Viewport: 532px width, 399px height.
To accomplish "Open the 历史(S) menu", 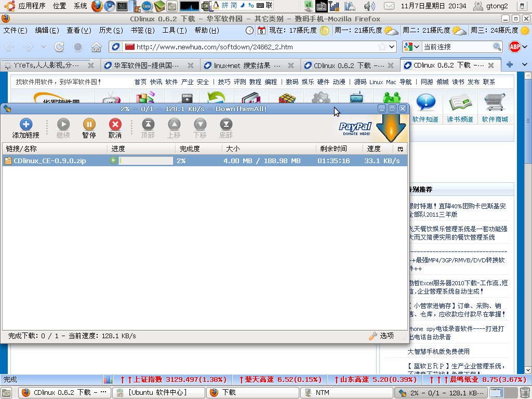I will pos(111,31).
